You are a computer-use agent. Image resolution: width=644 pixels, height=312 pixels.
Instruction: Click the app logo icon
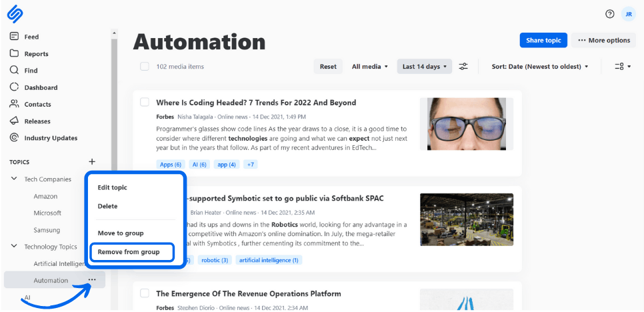coord(15,14)
